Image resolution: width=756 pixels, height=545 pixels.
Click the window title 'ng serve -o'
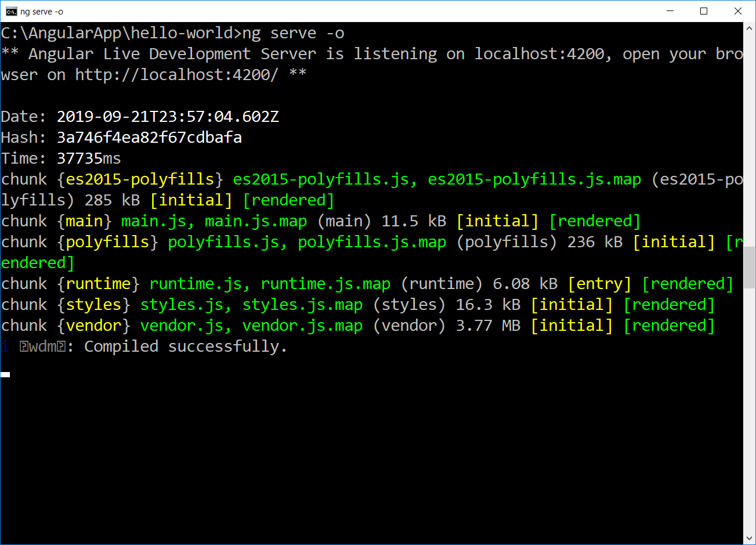tap(42, 12)
